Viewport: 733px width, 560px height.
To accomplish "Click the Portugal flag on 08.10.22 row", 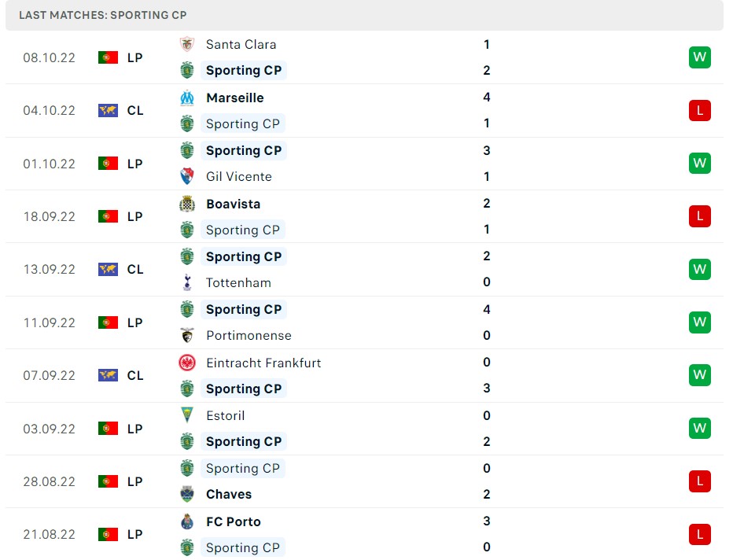I will tap(108, 57).
